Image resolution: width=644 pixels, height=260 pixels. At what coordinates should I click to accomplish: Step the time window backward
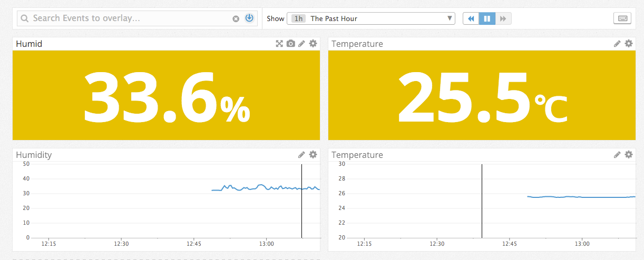pyautogui.click(x=471, y=18)
